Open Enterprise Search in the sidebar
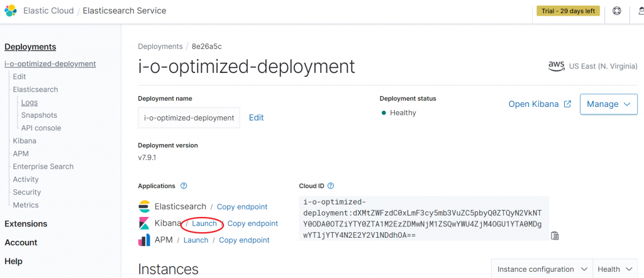The width and height of the screenshot is (644, 278). click(43, 167)
